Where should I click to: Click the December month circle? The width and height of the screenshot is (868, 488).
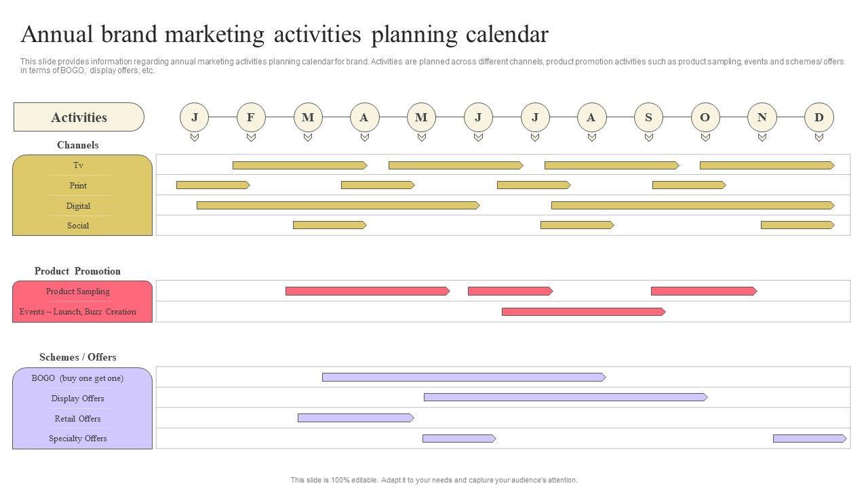(x=818, y=117)
